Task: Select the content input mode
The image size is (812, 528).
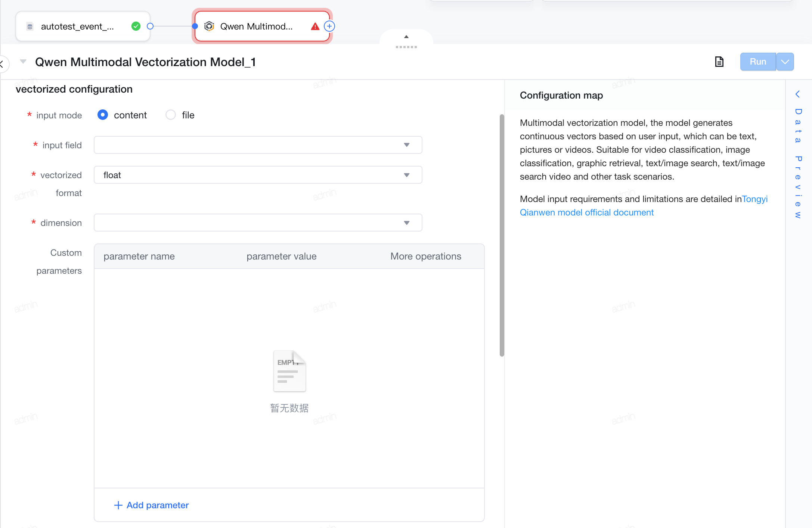Action: point(103,115)
